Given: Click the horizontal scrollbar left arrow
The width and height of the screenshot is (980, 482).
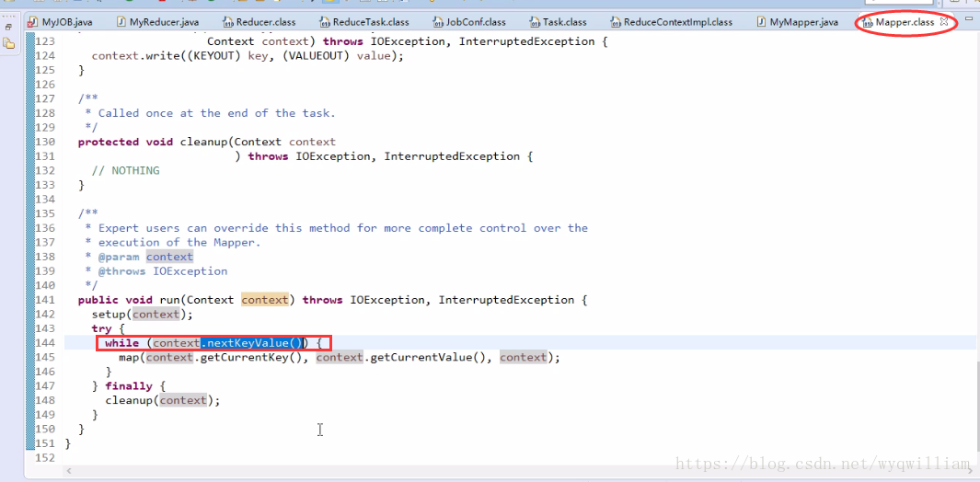Looking at the screenshot, I should pos(69,471).
